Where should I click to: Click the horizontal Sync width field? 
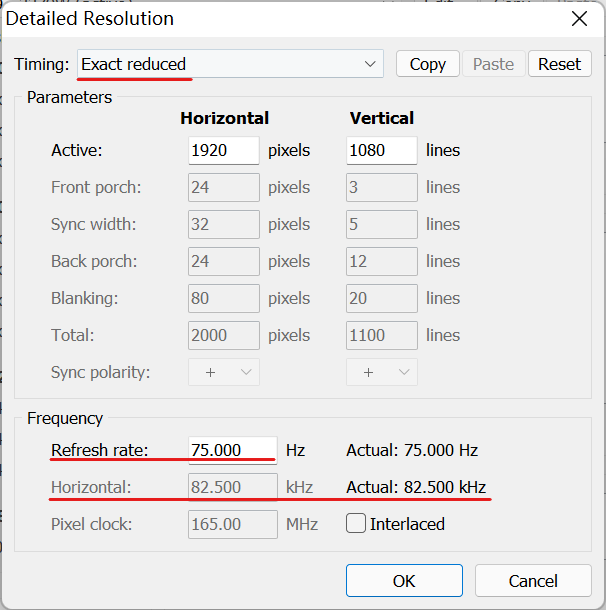(x=223, y=225)
